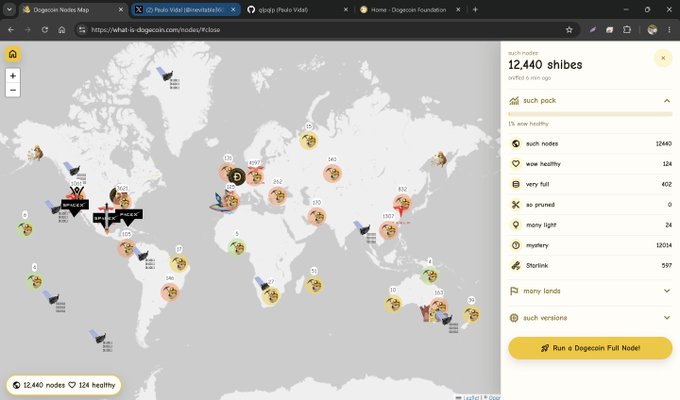Select the 146 node cluster in Brazil
This screenshot has width=680, height=400.
click(170, 292)
